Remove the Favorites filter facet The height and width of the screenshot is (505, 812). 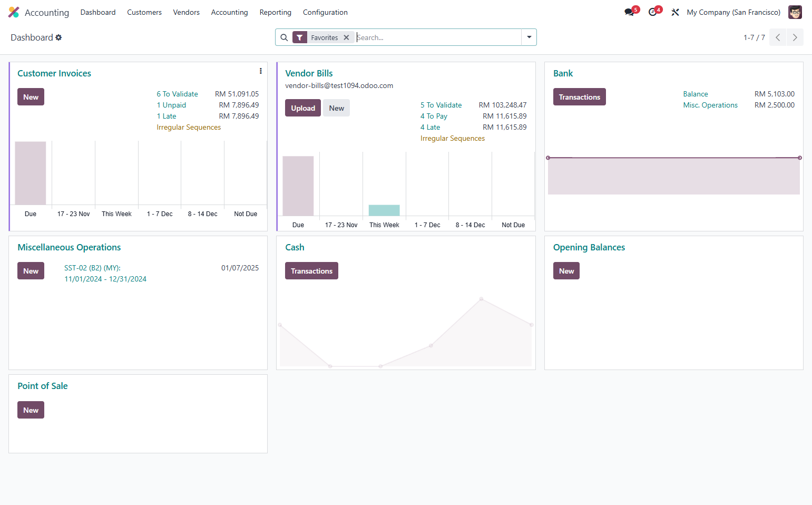346,37
